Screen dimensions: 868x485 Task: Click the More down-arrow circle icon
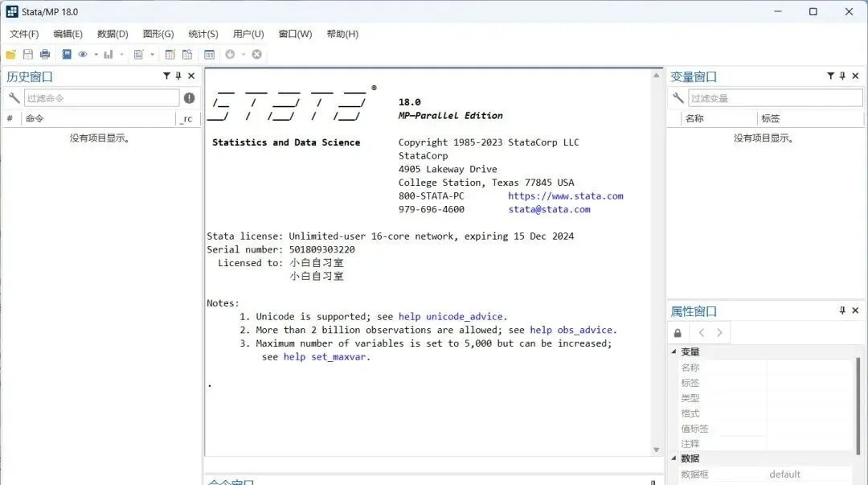[231, 55]
